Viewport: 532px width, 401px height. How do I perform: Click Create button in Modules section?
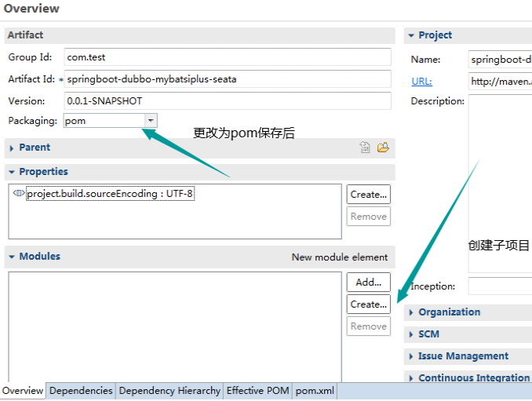tap(368, 304)
